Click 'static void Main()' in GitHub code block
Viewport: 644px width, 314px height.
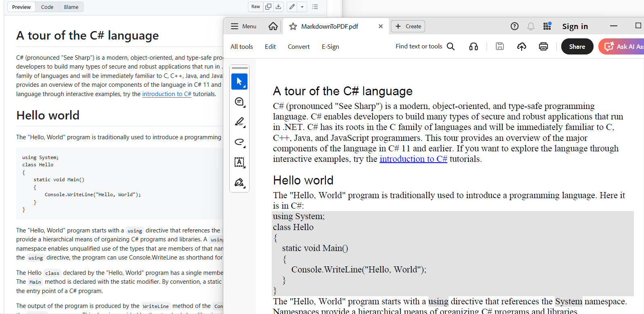59,180
